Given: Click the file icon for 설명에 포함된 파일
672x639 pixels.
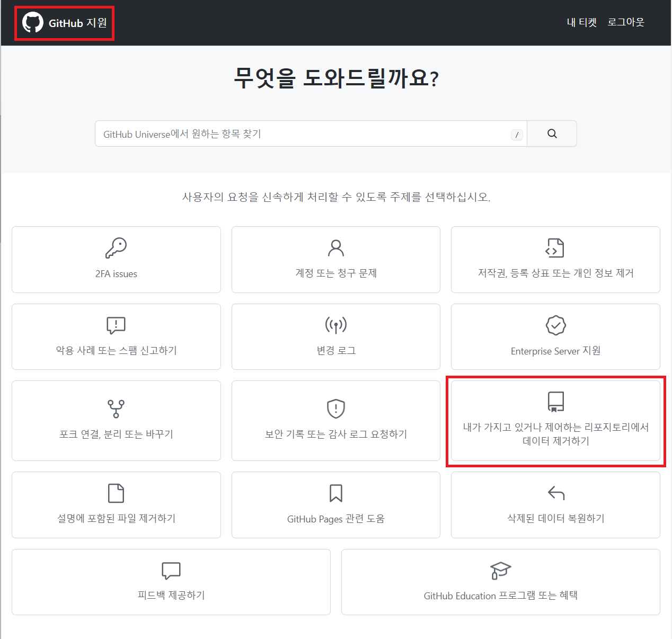Looking at the screenshot, I should tap(116, 493).
